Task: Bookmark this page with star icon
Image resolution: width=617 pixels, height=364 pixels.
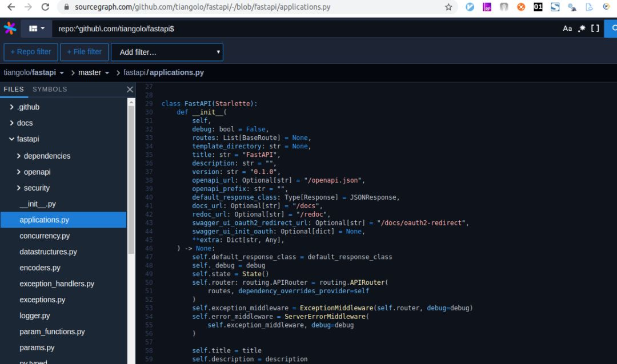Action: pos(448,7)
